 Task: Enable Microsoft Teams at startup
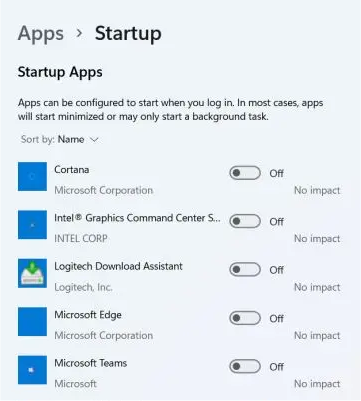(x=245, y=367)
